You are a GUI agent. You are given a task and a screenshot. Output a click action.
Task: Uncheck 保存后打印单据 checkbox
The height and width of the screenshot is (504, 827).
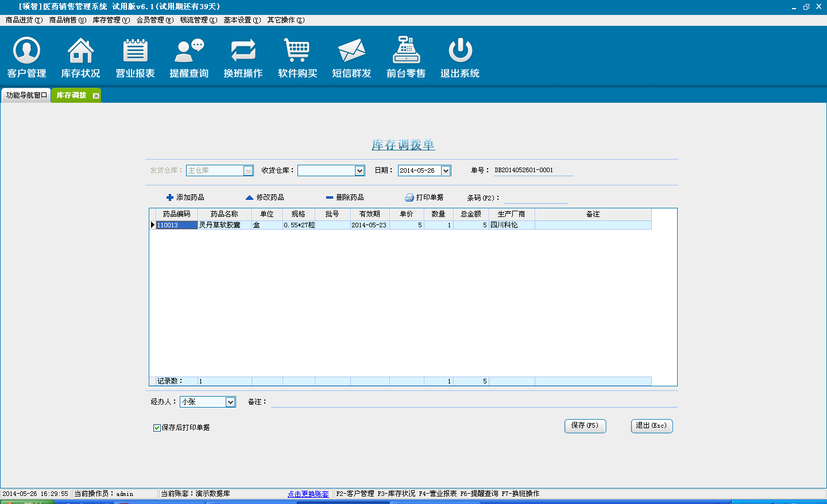tap(157, 428)
